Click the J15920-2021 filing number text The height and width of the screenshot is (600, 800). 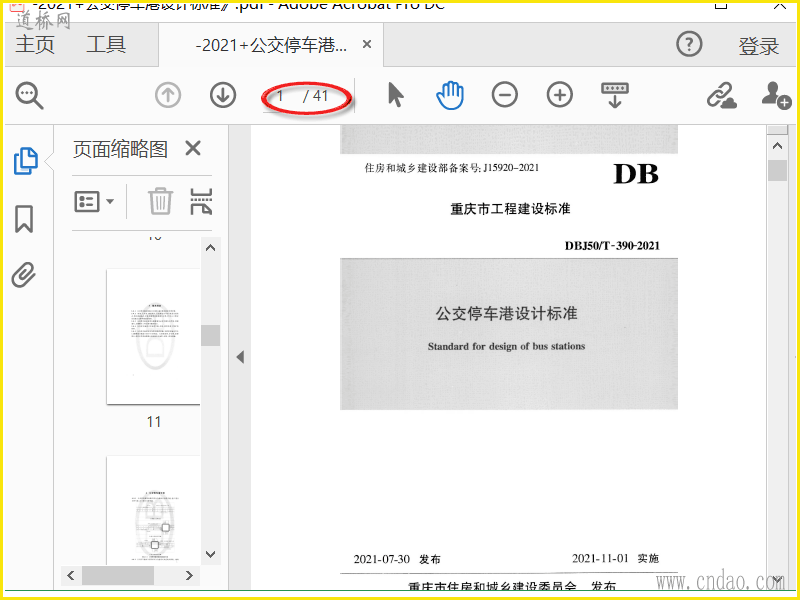[x=511, y=168]
